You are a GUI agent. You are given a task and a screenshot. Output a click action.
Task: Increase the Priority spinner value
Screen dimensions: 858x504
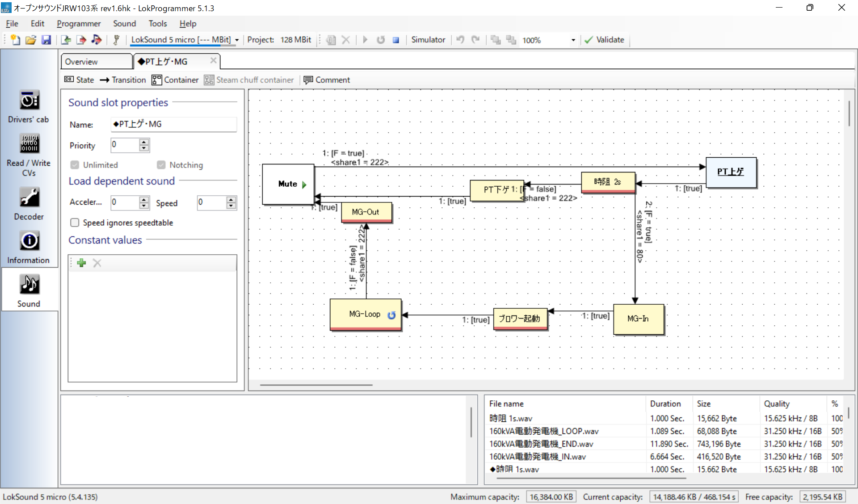coord(144,142)
